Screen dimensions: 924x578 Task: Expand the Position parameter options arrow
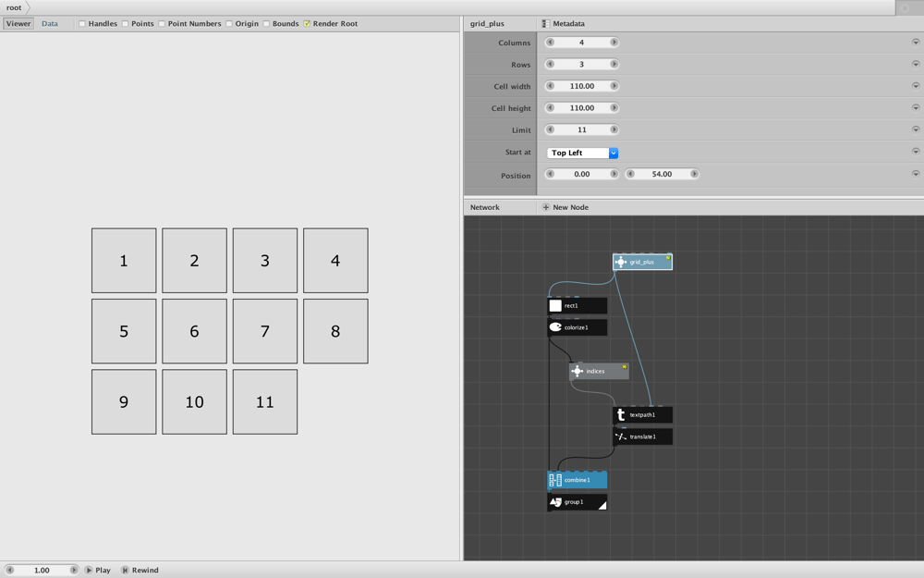click(x=916, y=174)
